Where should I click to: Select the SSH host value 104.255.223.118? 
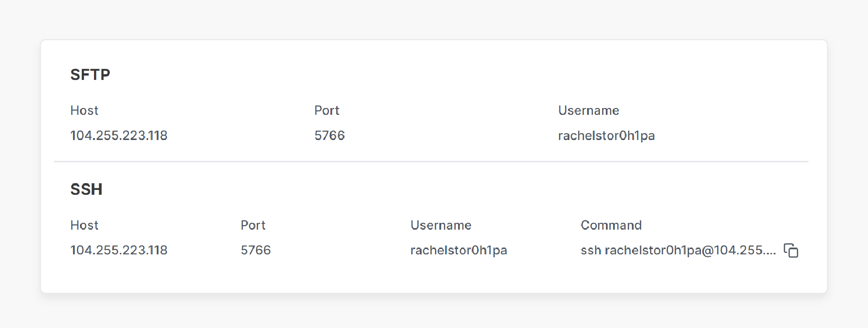coord(119,250)
